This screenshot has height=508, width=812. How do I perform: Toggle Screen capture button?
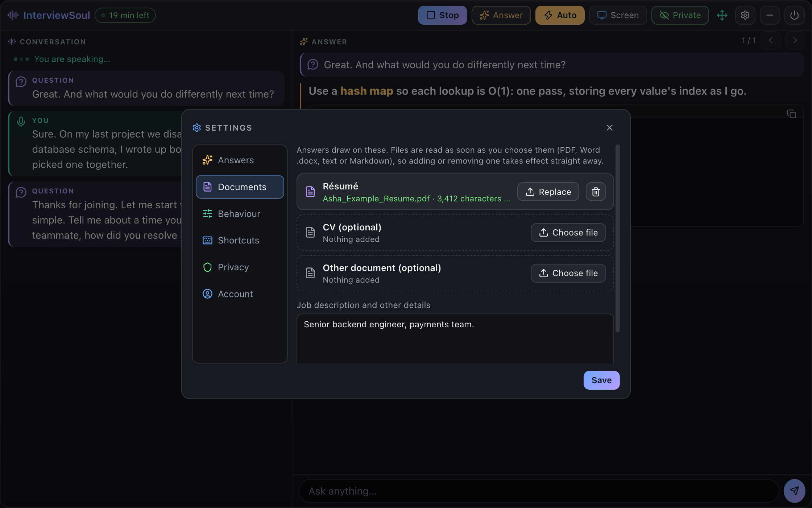click(x=618, y=15)
